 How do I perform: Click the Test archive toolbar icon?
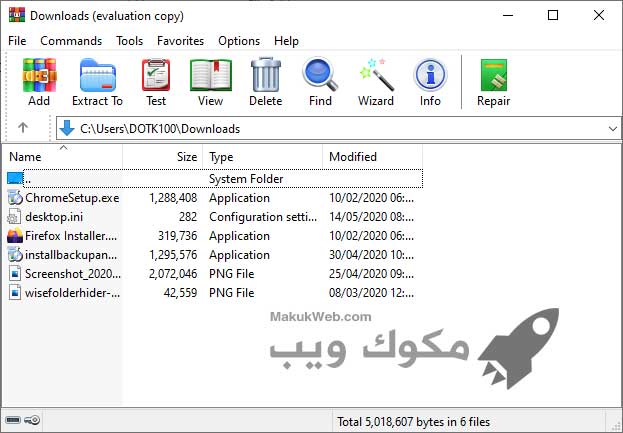pyautogui.click(x=156, y=75)
